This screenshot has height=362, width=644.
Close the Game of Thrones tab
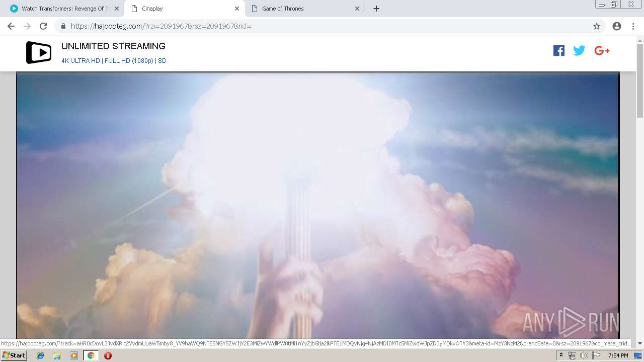coord(357,9)
